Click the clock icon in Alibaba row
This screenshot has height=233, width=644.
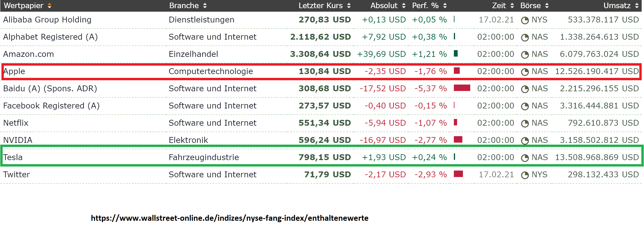point(525,20)
